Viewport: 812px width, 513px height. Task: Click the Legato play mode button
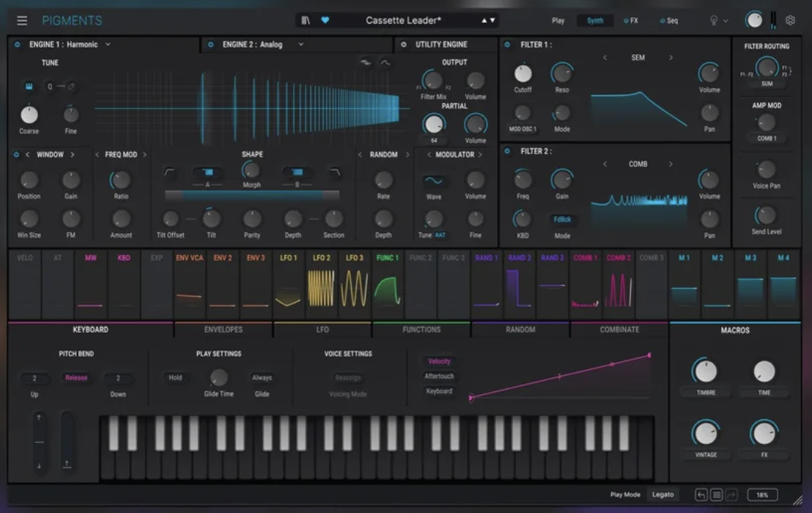[662, 495]
